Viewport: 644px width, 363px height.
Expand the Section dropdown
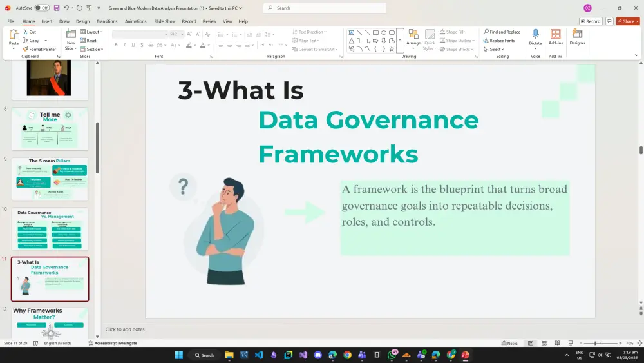tap(91, 49)
